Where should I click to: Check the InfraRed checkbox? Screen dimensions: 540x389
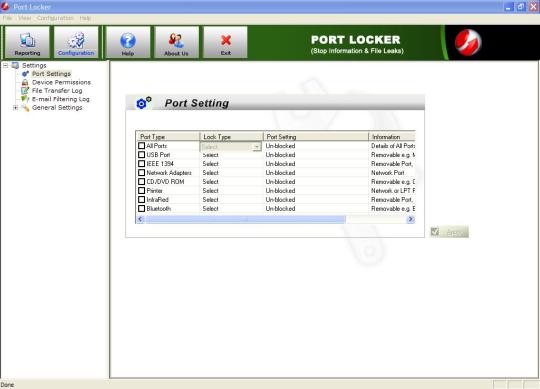click(x=142, y=199)
